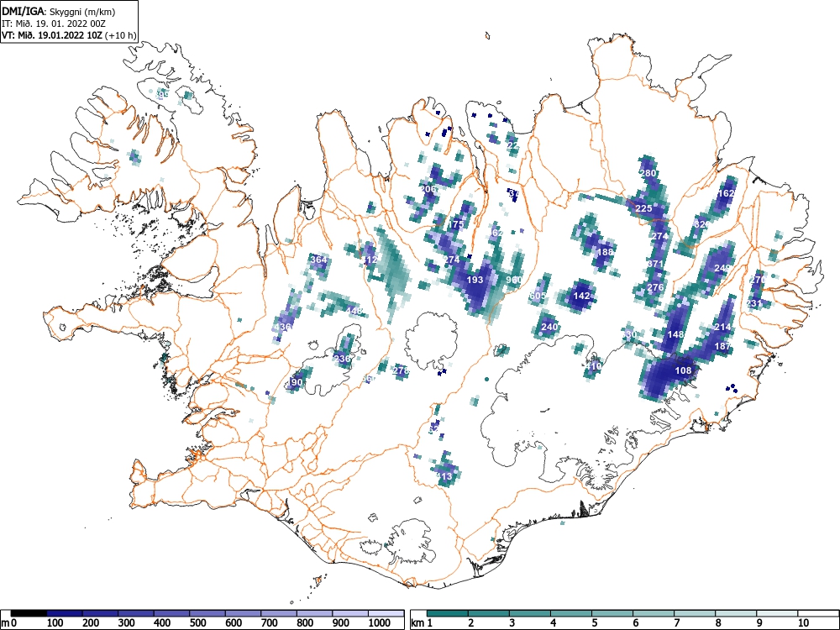This screenshot has width=840, height=630.
Task: Click the visibility value '371' on the map
Action: [655, 264]
